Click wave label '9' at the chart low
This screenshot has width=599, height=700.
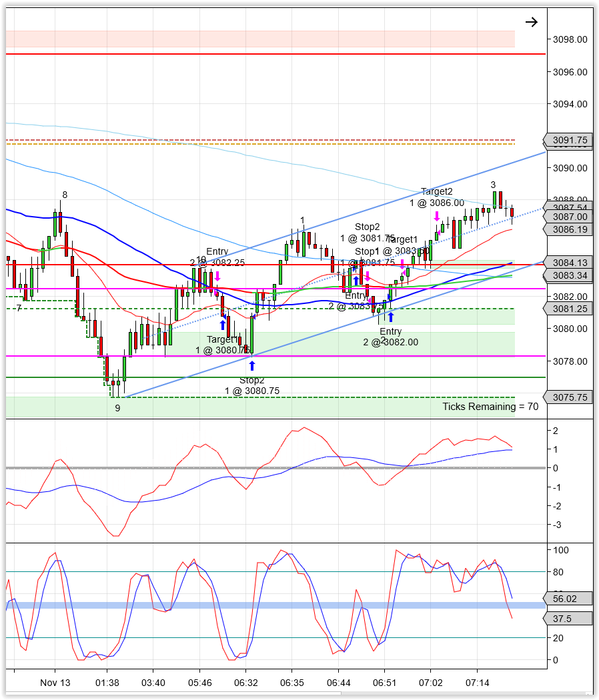(117, 408)
